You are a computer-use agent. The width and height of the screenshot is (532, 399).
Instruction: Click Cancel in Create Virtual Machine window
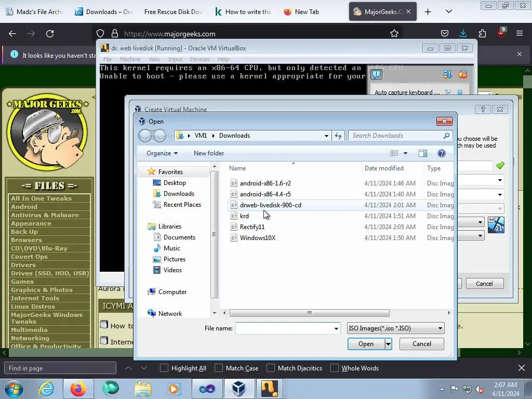[x=485, y=284]
